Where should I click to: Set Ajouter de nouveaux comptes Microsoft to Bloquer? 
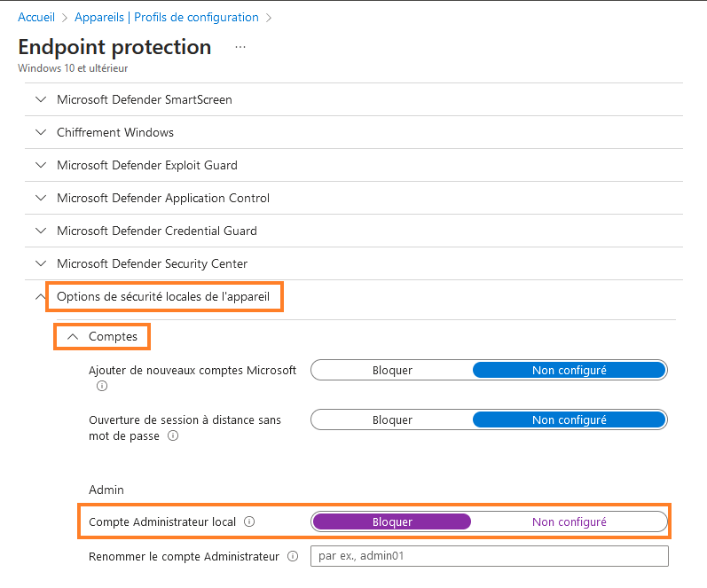(x=392, y=370)
